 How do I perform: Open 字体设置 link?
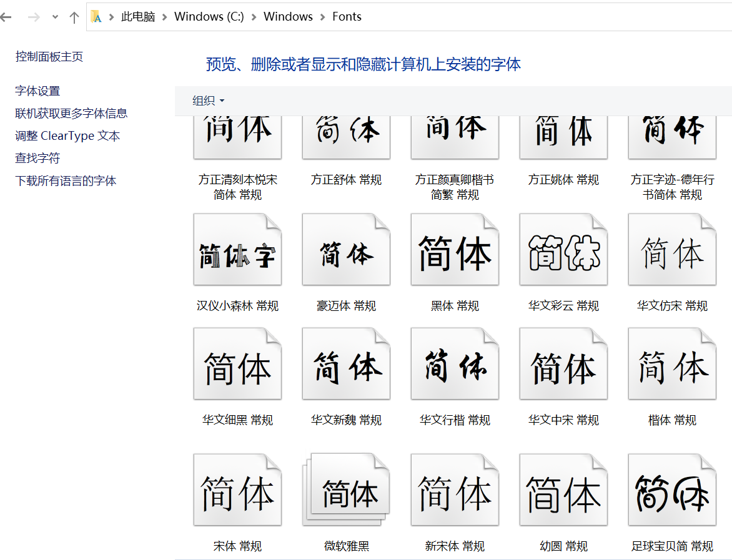[37, 91]
